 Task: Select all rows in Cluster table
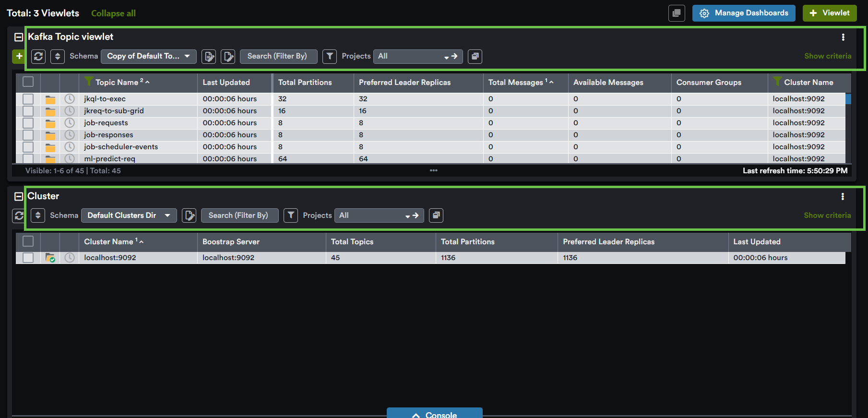[28, 241]
